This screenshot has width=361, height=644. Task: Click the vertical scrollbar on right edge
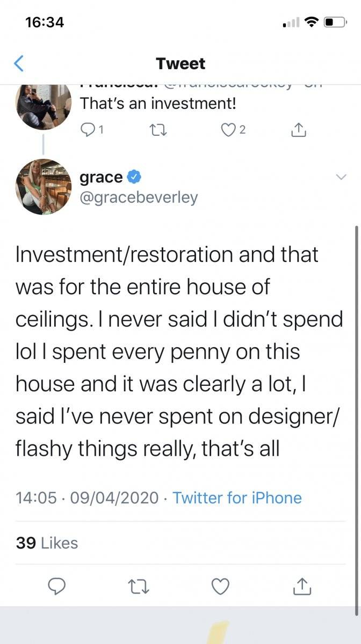pos(357,420)
